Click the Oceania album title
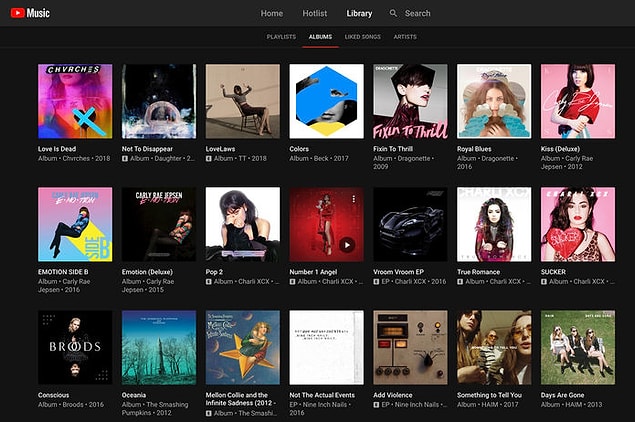This screenshot has height=422, width=635. click(134, 395)
